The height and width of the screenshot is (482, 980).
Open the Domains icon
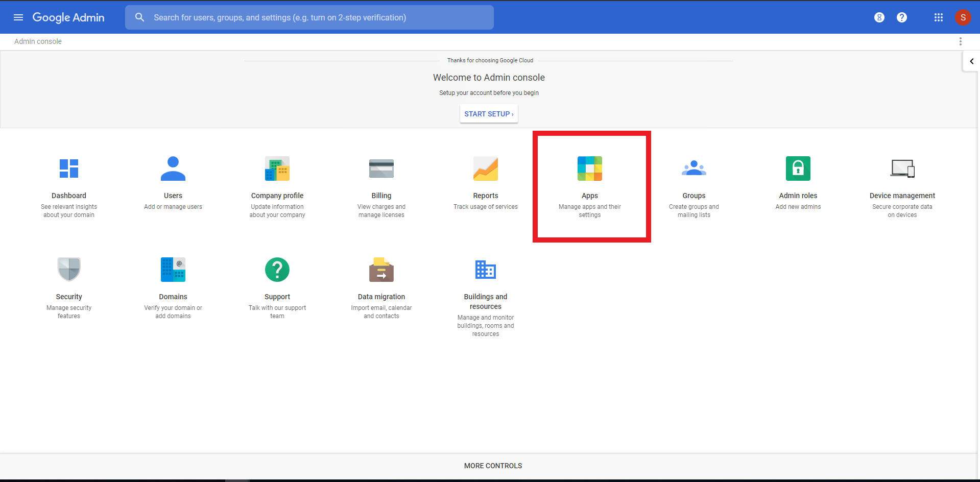(x=173, y=270)
